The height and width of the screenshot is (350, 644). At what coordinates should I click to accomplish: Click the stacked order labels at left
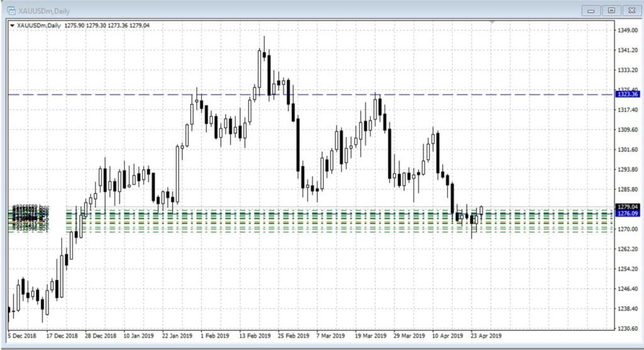(x=30, y=219)
